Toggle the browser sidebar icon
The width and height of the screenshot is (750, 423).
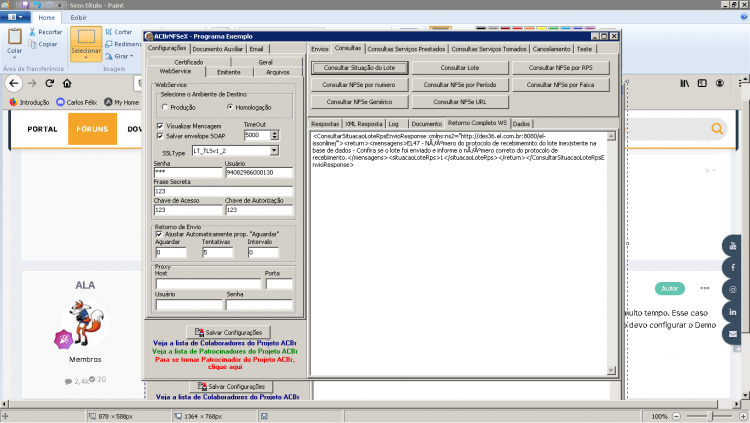702,83
